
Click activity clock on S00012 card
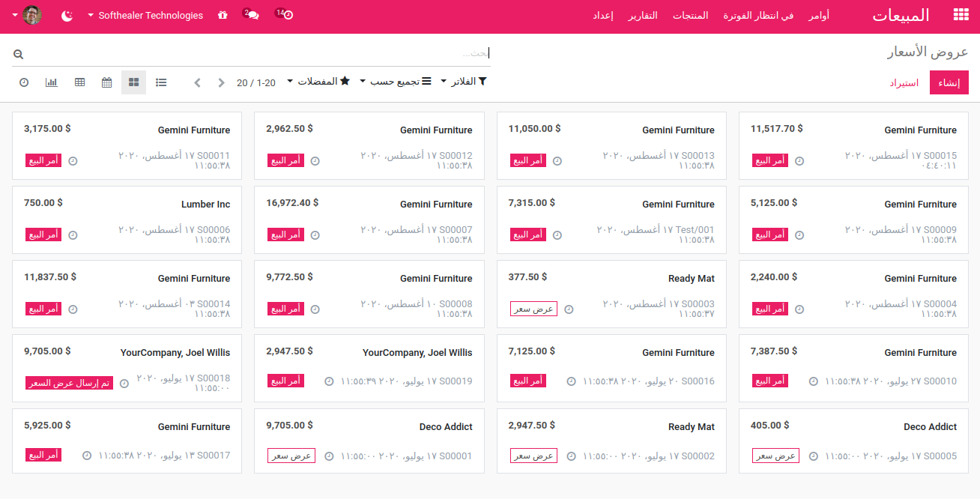315,161
